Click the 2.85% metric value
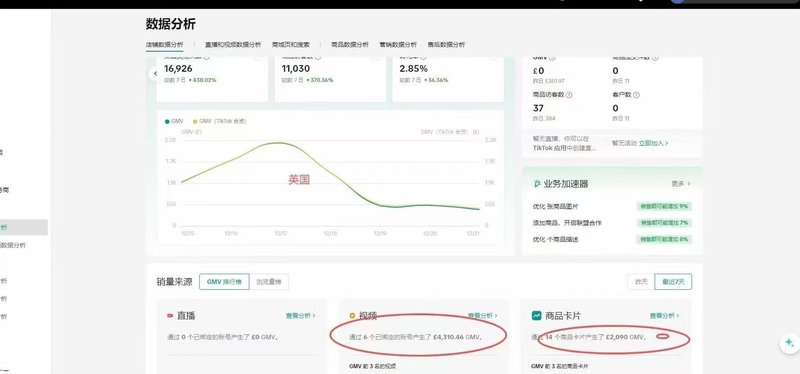Screen dimensions: 800x374 click(414, 69)
